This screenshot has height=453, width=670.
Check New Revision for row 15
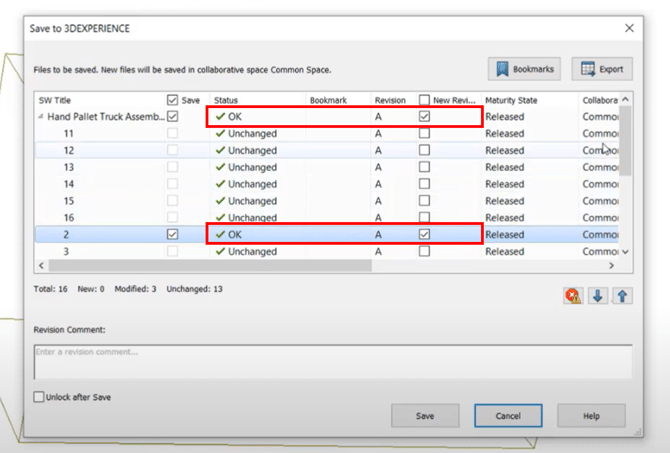point(424,200)
